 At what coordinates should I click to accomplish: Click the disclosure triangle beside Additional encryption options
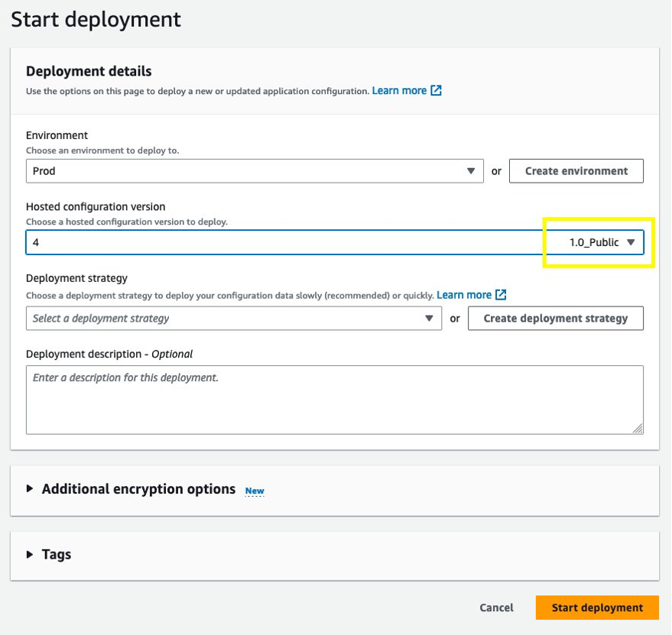pyautogui.click(x=28, y=490)
